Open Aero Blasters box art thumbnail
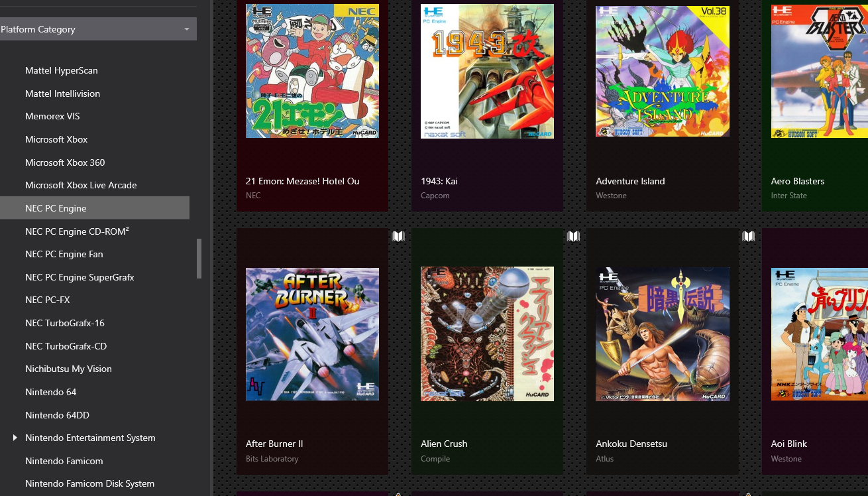The width and height of the screenshot is (868, 496). [x=820, y=71]
